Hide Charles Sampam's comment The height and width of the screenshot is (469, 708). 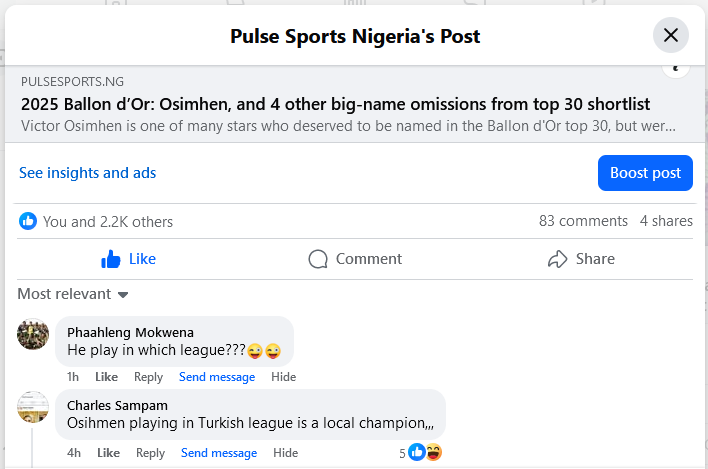point(285,453)
